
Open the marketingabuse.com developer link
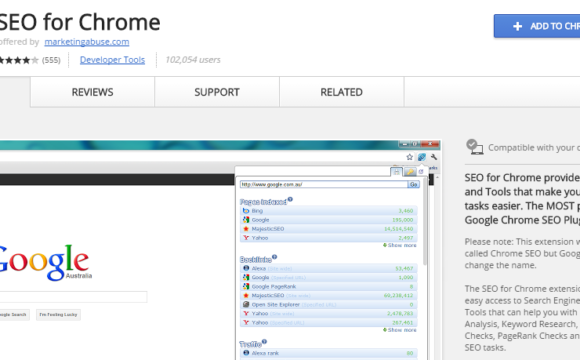(x=87, y=42)
